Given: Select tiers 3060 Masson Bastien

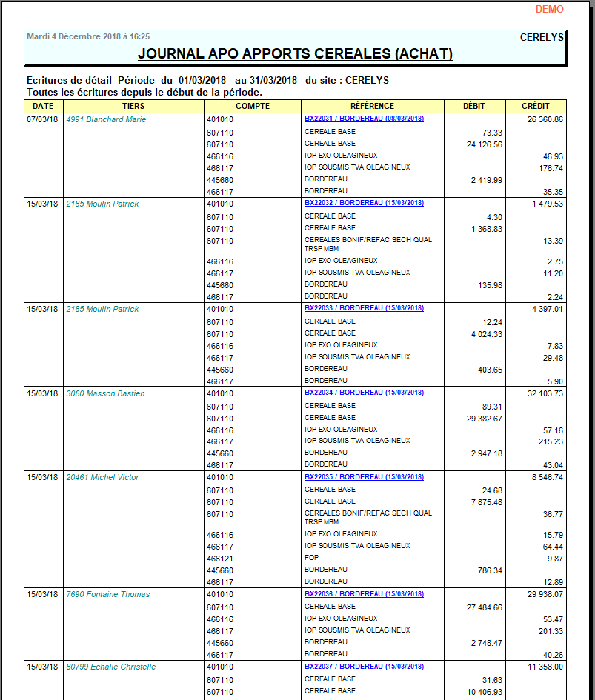Looking at the screenshot, I should [x=105, y=393].
